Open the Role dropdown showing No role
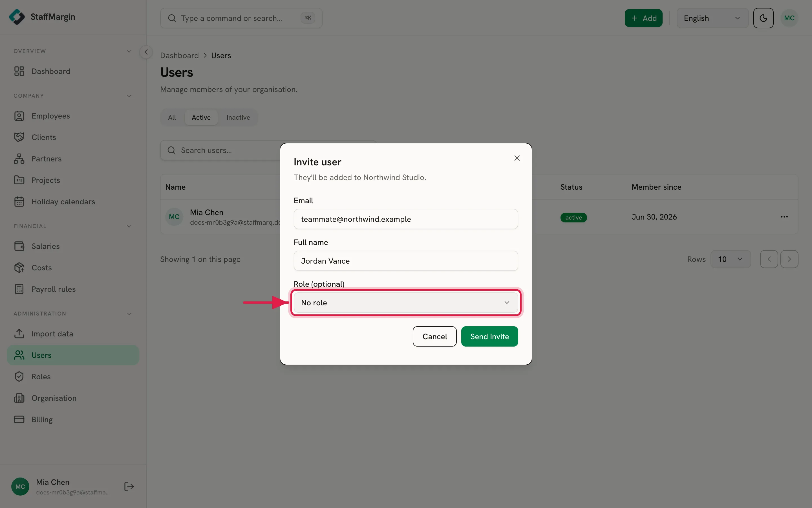 click(x=406, y=303)
